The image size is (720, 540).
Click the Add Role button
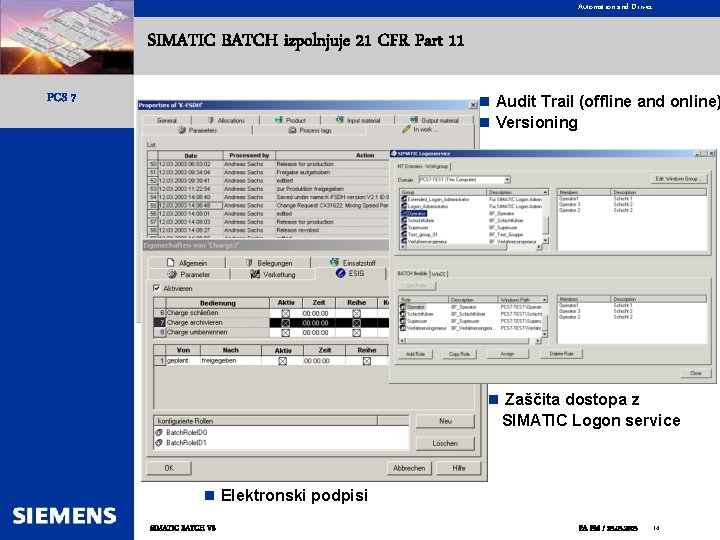coord(416,354)
